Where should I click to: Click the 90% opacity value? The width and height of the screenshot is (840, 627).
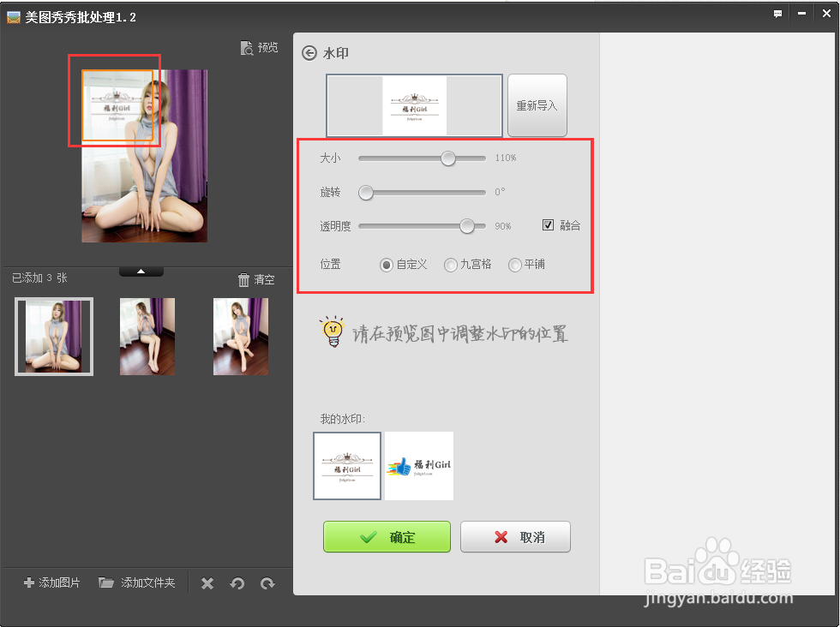point(502,226)
